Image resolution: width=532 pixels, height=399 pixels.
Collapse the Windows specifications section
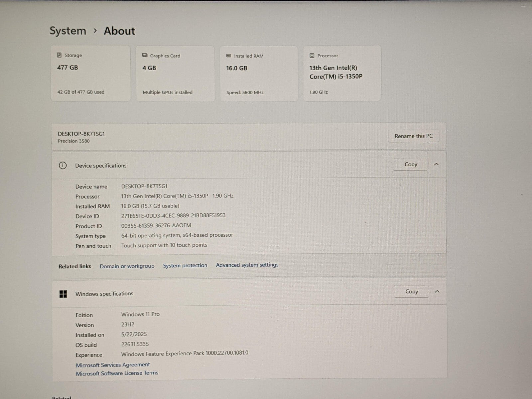point(437,292)
